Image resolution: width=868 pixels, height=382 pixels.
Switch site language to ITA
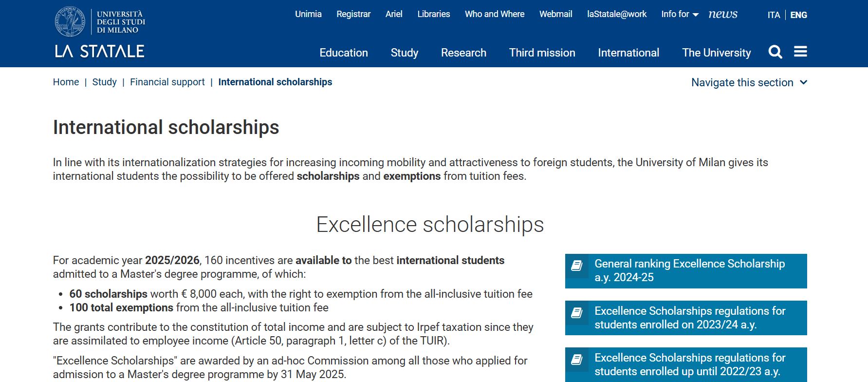774,15
